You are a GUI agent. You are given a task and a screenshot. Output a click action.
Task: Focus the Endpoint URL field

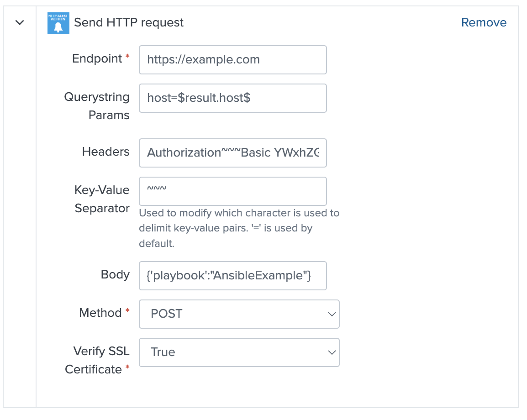(232, 60)
